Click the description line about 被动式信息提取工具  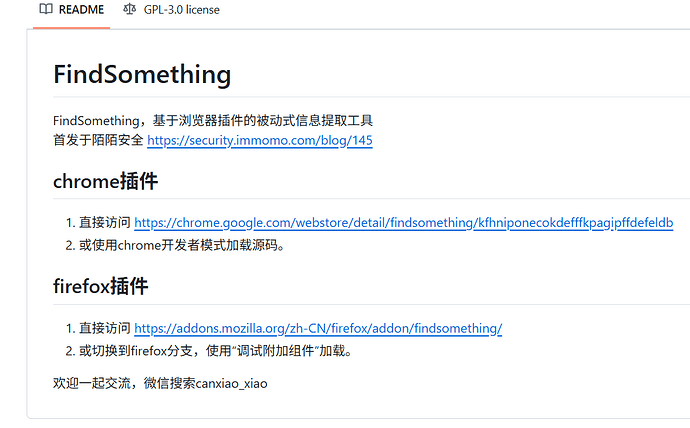coord(213,121)
